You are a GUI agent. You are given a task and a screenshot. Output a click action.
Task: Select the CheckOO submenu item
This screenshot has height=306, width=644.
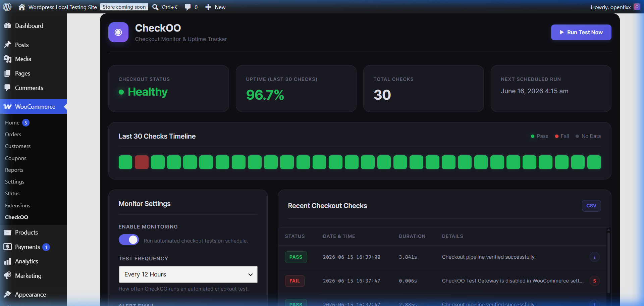16,217
